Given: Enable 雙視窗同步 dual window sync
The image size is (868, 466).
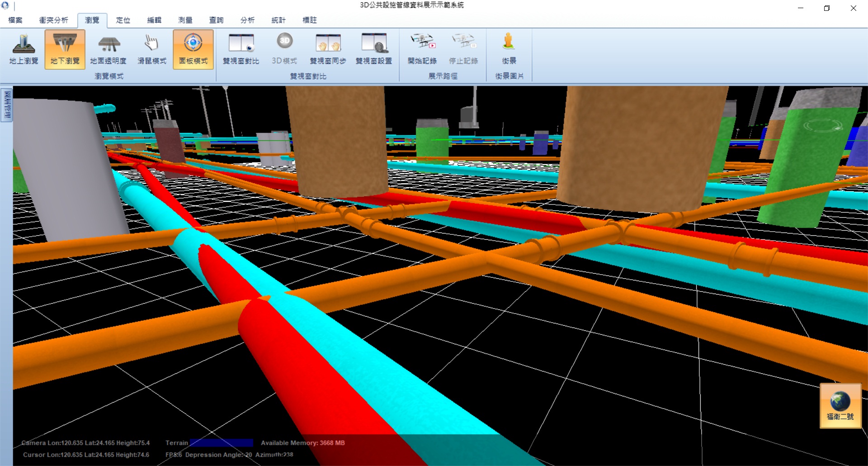Looking at the screenshot, I should [x=328, y=49].
